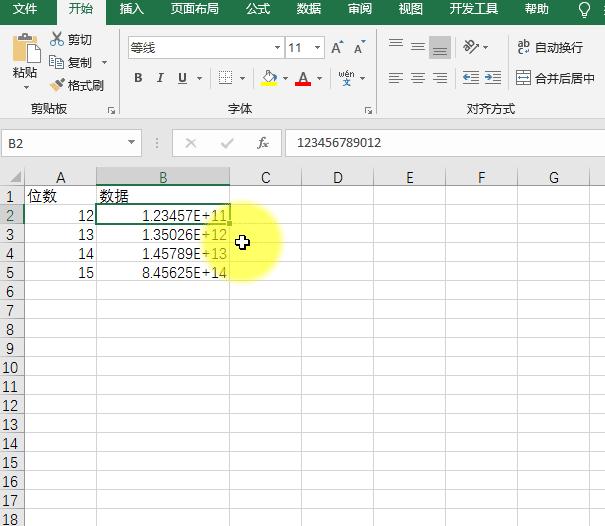Open the font name dropdown
605x526 pixels.
pos(277,47)
